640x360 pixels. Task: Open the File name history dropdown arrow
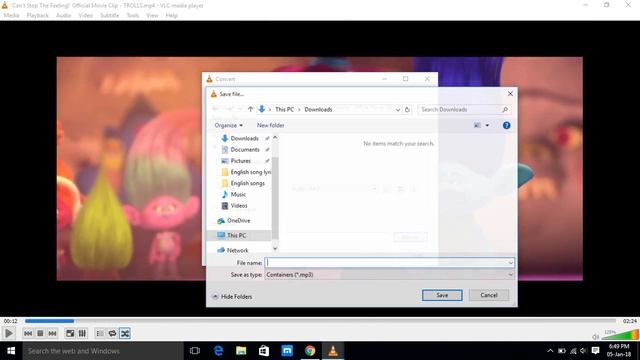(x=511, y=263)
